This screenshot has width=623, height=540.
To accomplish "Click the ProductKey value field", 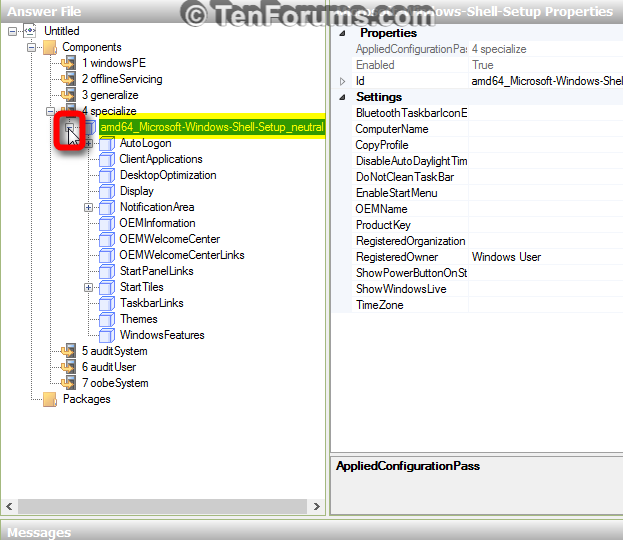I will (546, 225).
